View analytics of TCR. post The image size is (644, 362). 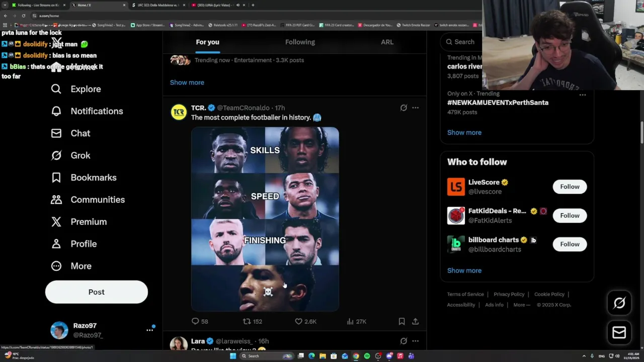pyautogui.click(x=356, y=321)
